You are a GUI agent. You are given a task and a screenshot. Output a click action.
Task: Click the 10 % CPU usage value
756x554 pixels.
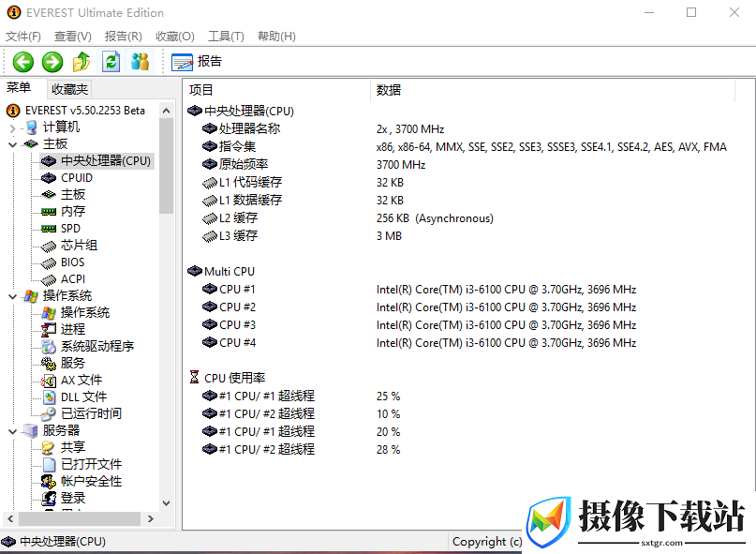pyautogui.click(x=388, y=414)
